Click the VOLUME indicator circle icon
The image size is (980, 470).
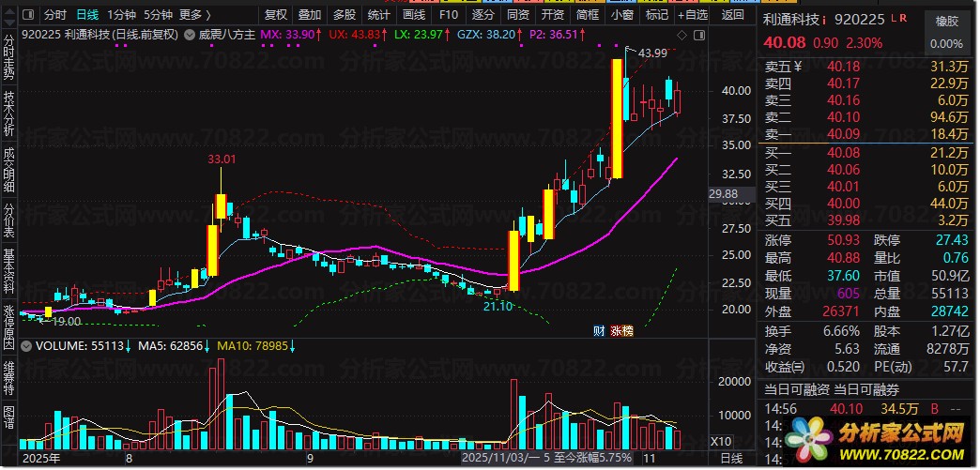coord(25,345)
